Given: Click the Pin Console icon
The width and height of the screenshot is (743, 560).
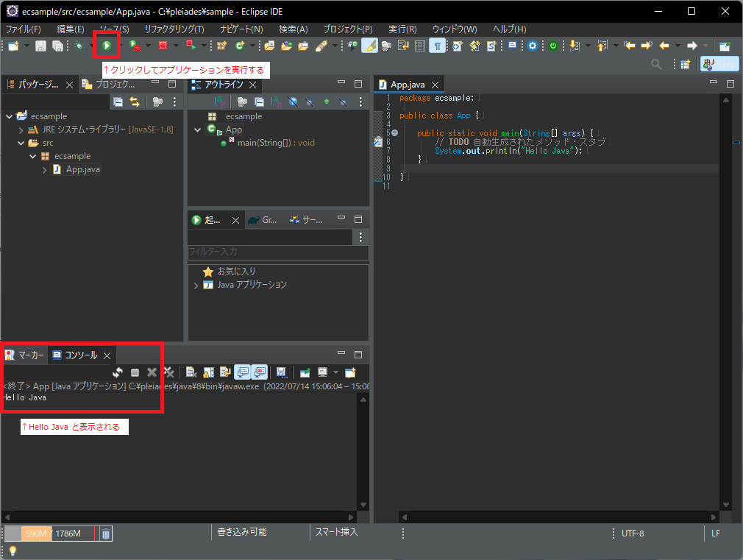Looking at the screenshot, I should click(305, 372).
